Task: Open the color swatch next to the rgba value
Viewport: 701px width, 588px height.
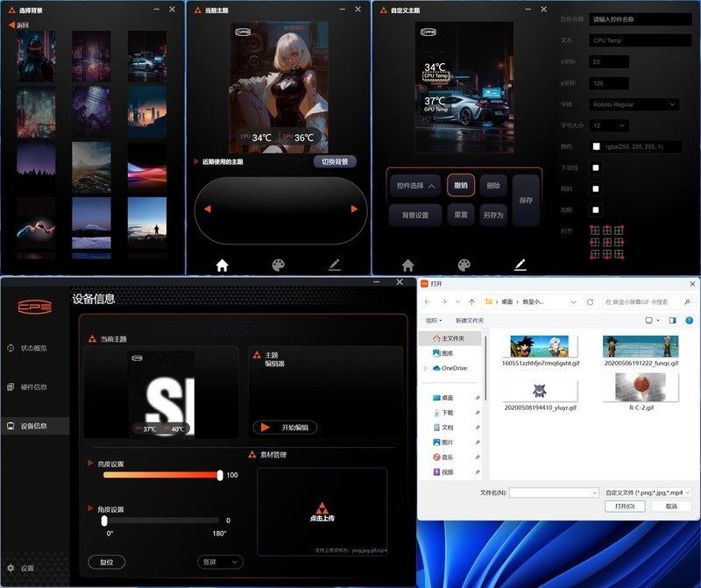Action: point(595,146)
